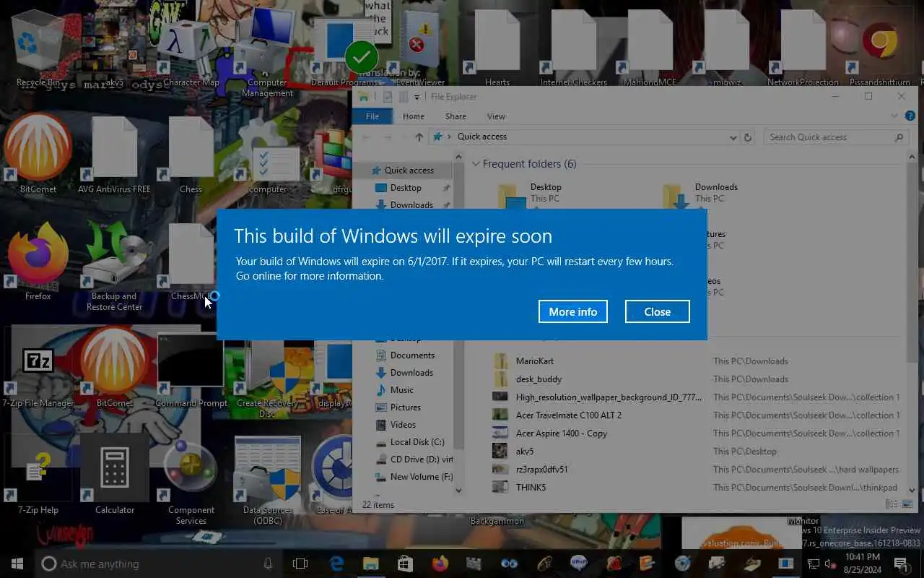Select the Firefox desktop shortcut

coord(38,262)
